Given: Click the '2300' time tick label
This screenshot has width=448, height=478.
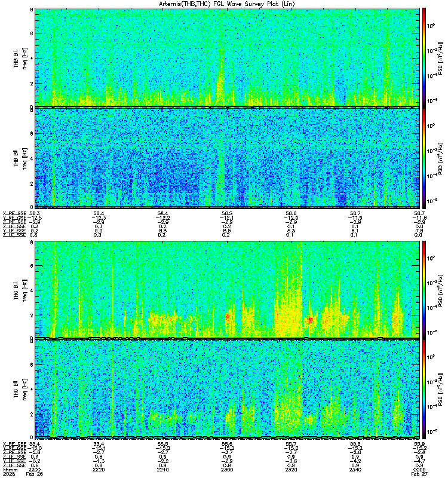Looking at the screenshot, I should (227, 470).
